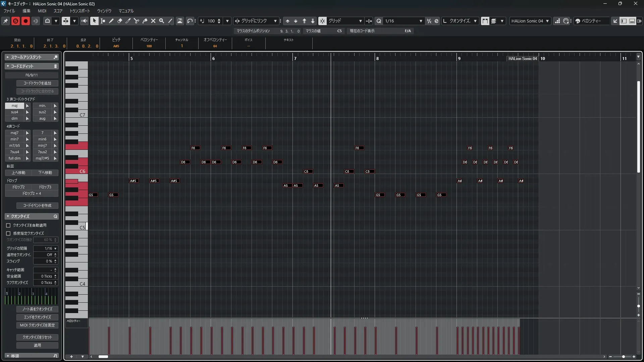Select the Line tool
644x362 pixels.
coord(170,21)
